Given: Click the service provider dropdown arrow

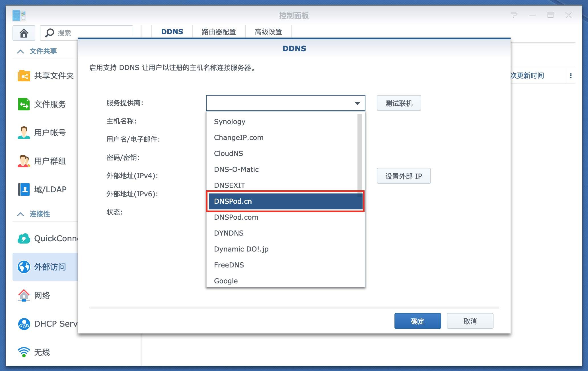Looking at the screenshot, I should 357,103.
